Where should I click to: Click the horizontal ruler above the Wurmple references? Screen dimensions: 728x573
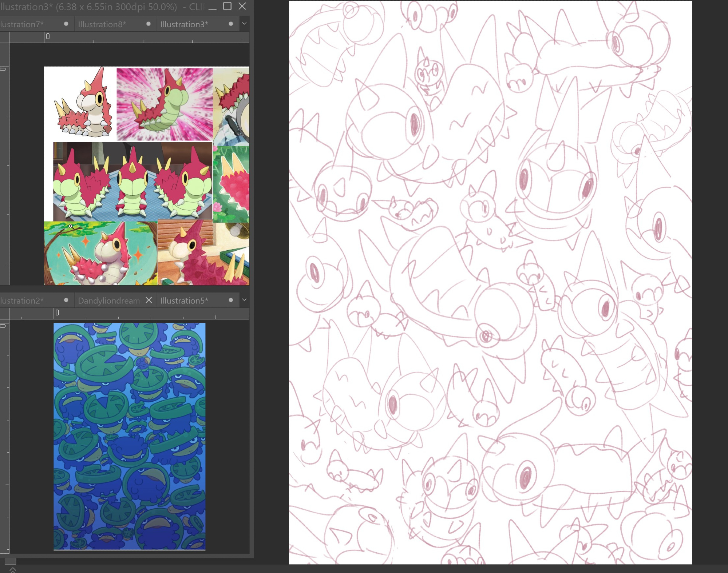(x=129, y=37)
